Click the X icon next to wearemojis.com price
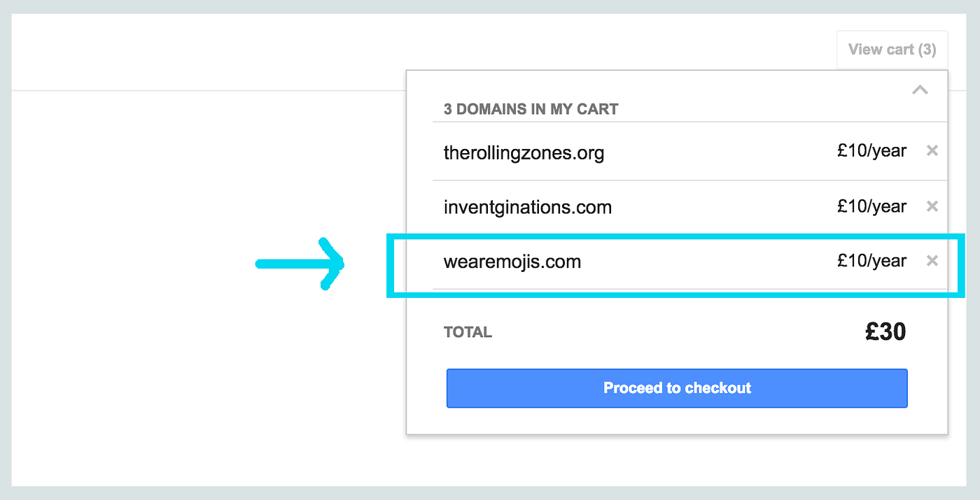 (x=932, y=260)
